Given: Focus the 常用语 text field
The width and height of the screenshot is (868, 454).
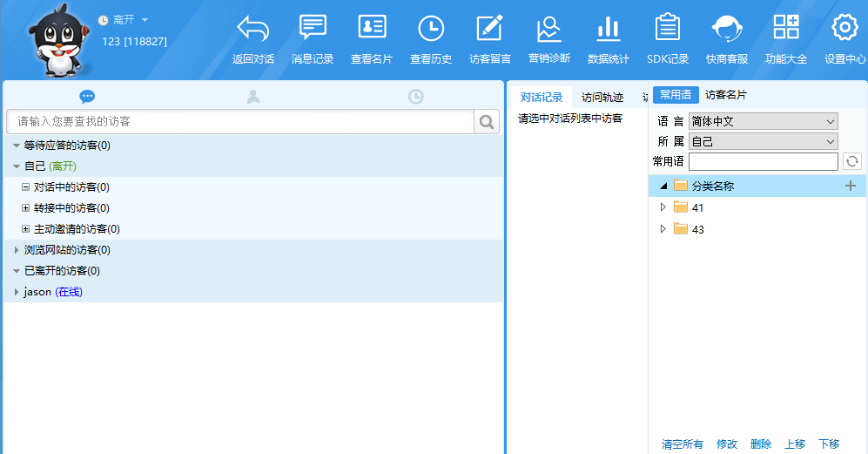Looking at the screenshot, I should pyautogui.click(x=764, y=161).
